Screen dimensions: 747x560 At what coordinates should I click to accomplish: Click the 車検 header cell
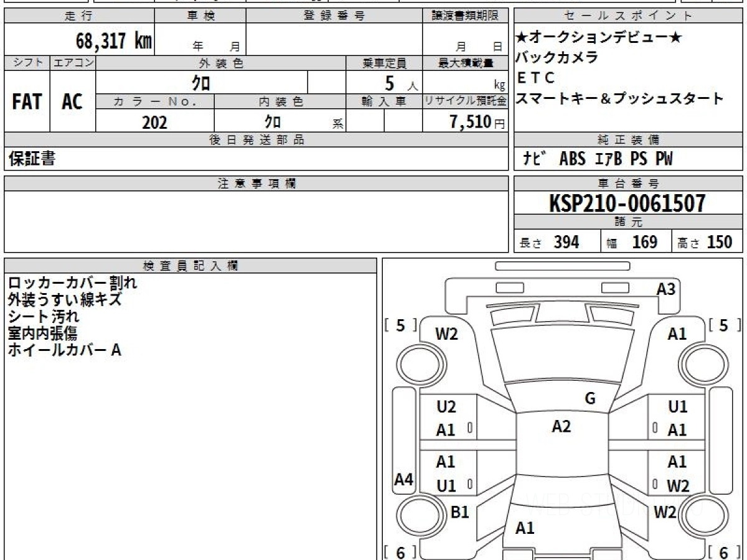click(x=200, y=16)
